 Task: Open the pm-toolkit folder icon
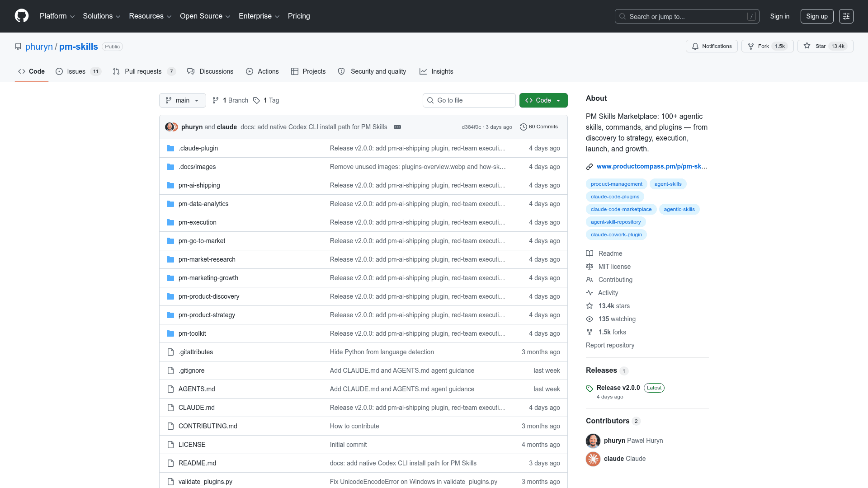[x=170, y=333]
